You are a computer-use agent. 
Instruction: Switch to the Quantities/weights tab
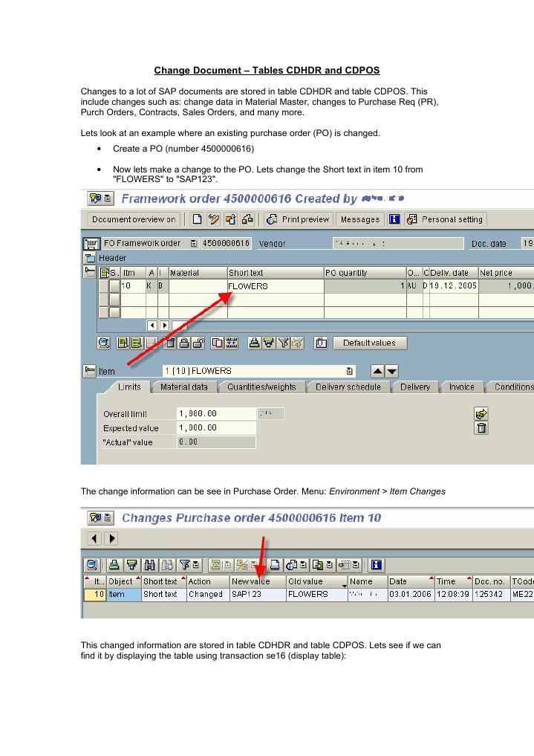coord(261,387)
